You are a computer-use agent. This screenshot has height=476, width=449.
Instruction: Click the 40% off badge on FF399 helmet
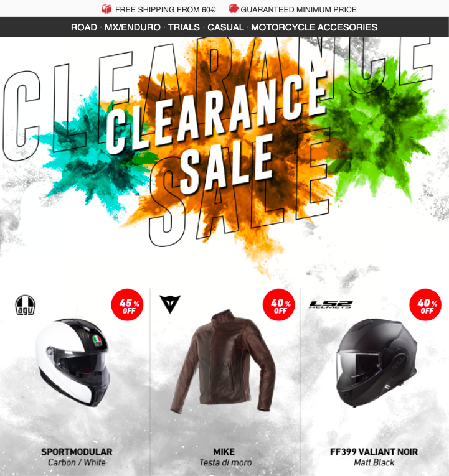[x=425, y=304]
